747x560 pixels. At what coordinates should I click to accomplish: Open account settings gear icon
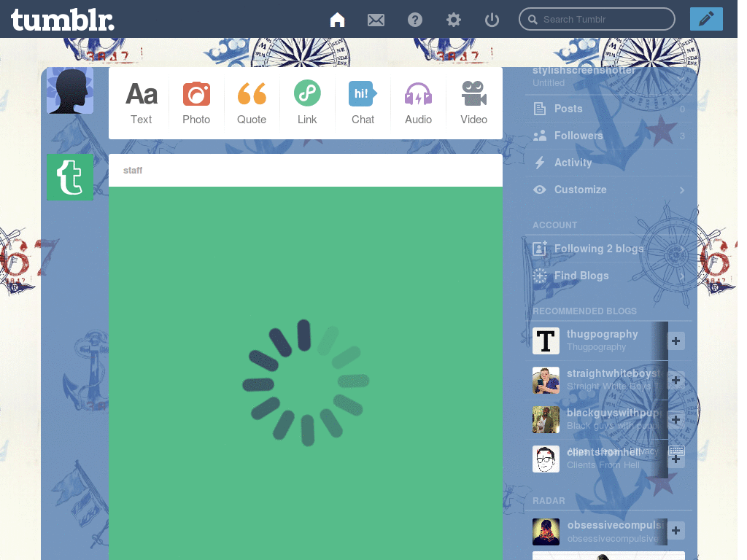point(454,20)
